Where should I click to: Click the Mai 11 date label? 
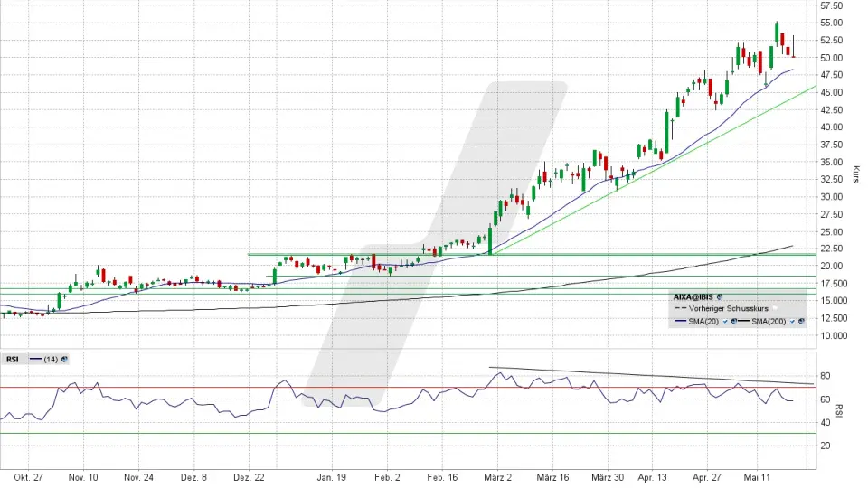point(757,477)
